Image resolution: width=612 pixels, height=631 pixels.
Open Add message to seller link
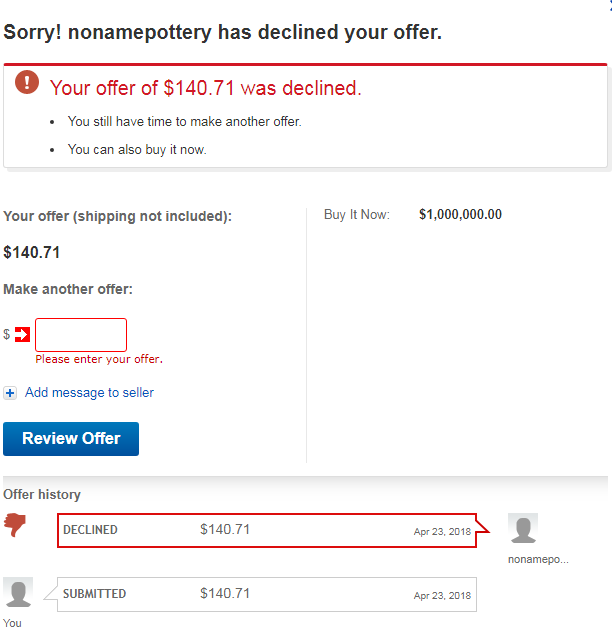tap(89, 392)
